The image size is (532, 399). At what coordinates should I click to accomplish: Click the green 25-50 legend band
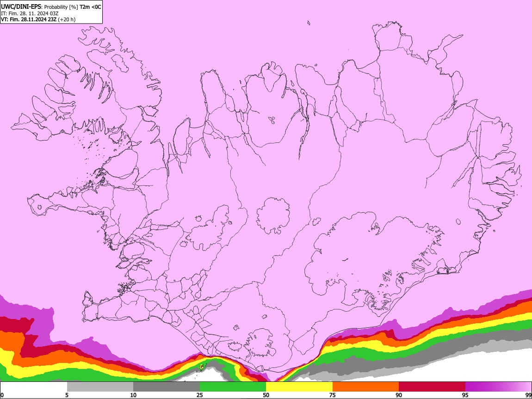click(x=233, y=387)
